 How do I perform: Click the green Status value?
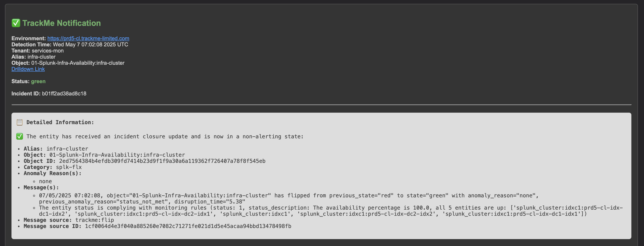point(38,81)
